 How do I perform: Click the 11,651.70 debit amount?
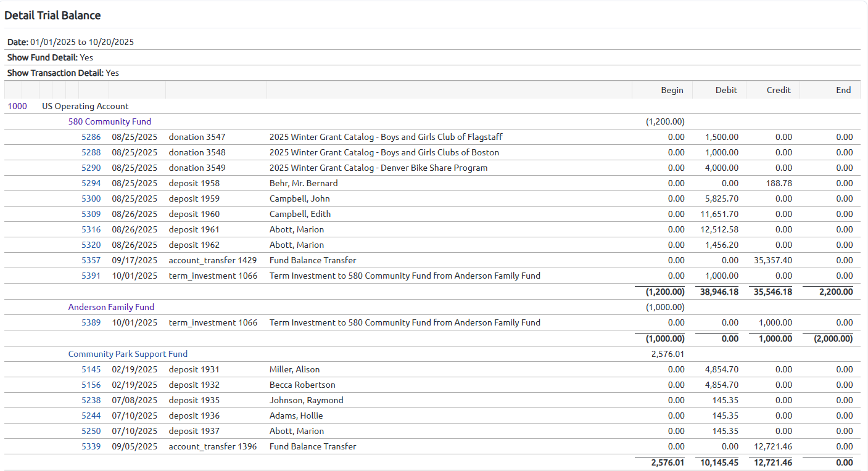pyautogui.click(x=719, y=214)
